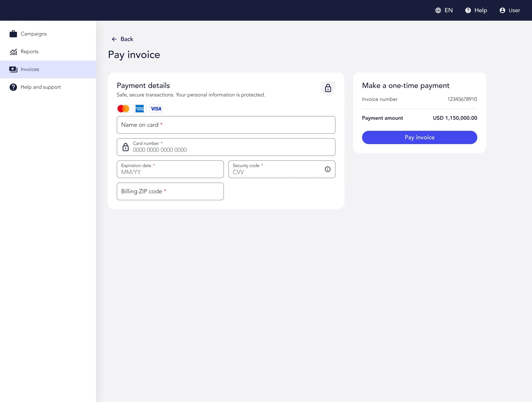Click the User account avatar icon
532x402 pixels.
(x=502, y=10)
